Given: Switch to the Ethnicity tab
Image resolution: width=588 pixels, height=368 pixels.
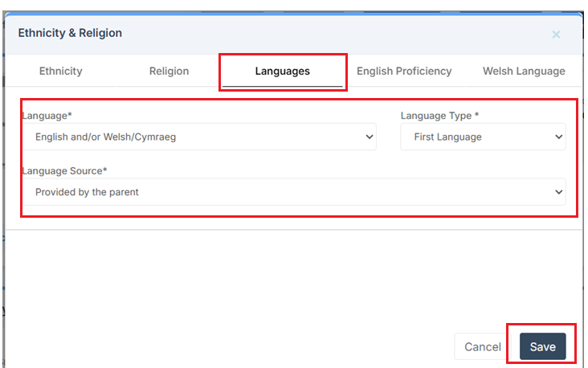Looking at the screenshot, I should [61, 71].
